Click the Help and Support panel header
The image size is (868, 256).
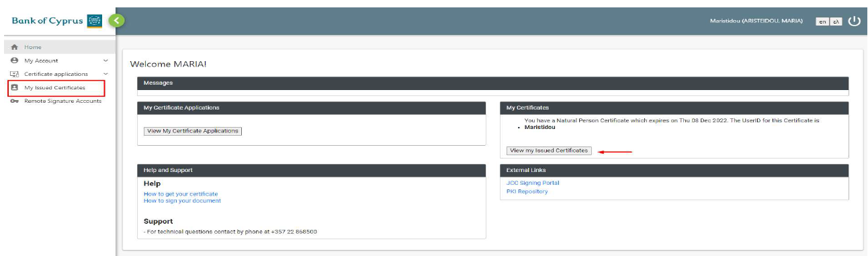click(x=311, y=171)
